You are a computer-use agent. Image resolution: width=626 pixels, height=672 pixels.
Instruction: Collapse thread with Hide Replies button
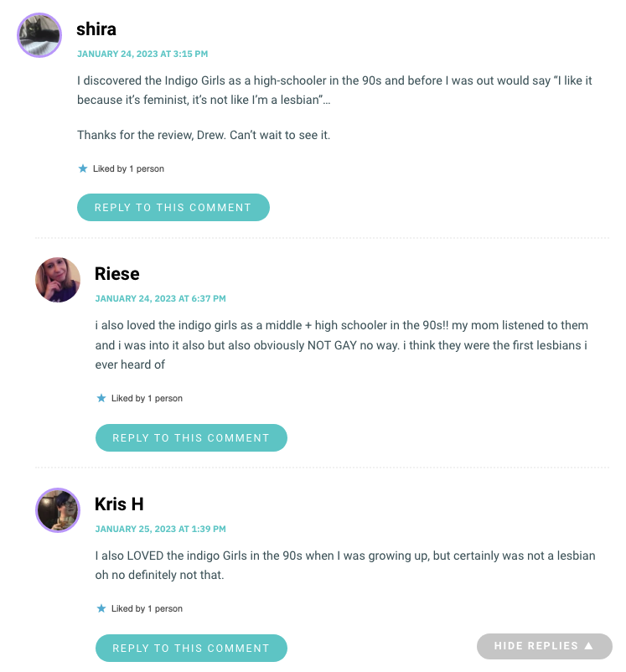pyautogui.click(x=545, y=646)
